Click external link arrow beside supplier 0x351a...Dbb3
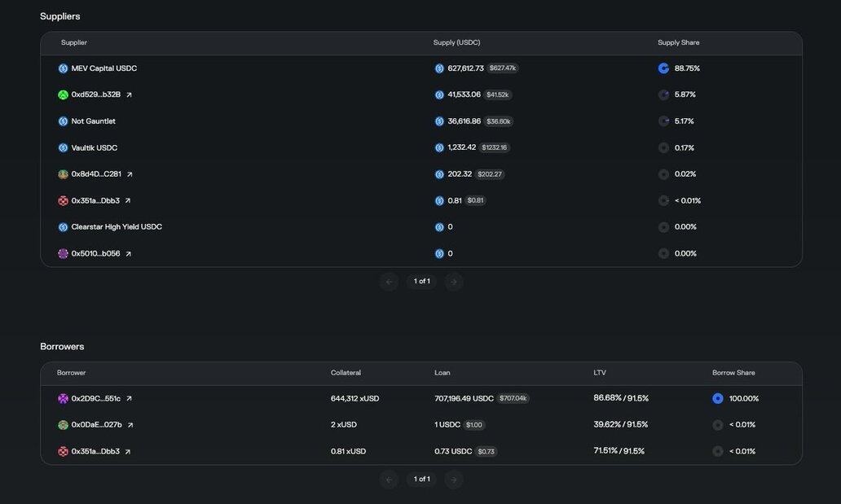Viewport: 841px width, 504px height. pos(128,201)
